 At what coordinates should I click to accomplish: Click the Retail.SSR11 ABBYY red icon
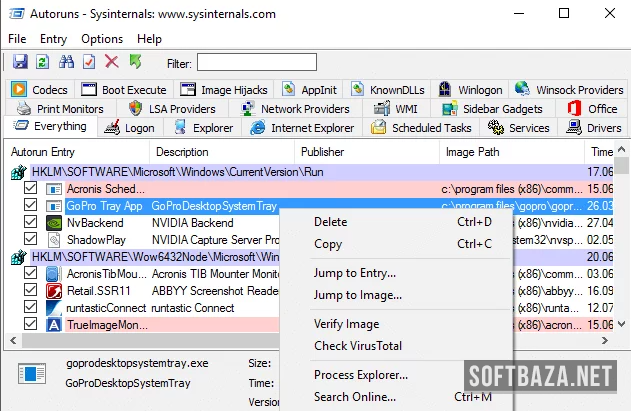[x=53, y=291]
